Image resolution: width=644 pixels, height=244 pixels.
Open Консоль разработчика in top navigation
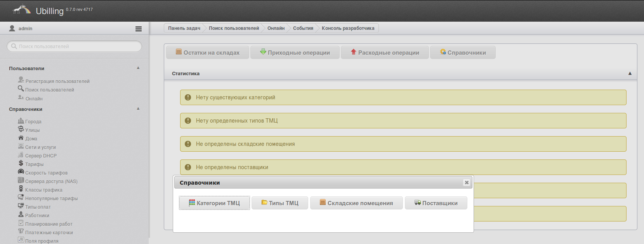(x=348, y=28)
